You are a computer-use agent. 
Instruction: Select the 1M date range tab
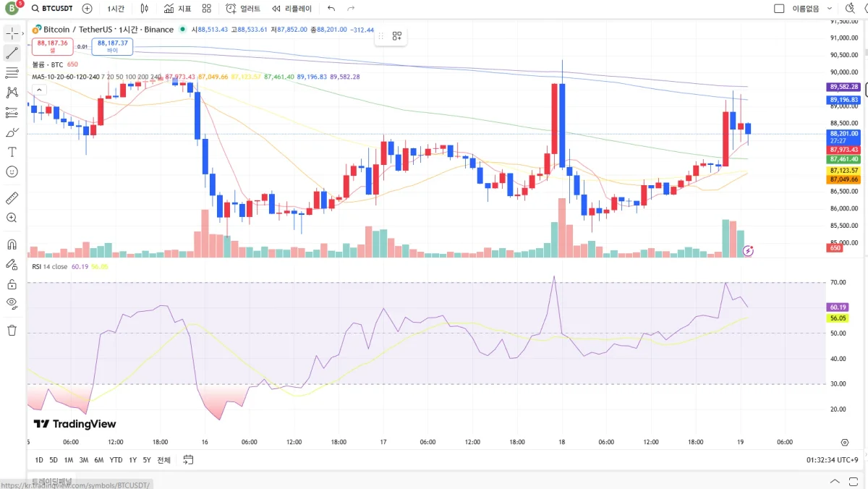point(69,460)
